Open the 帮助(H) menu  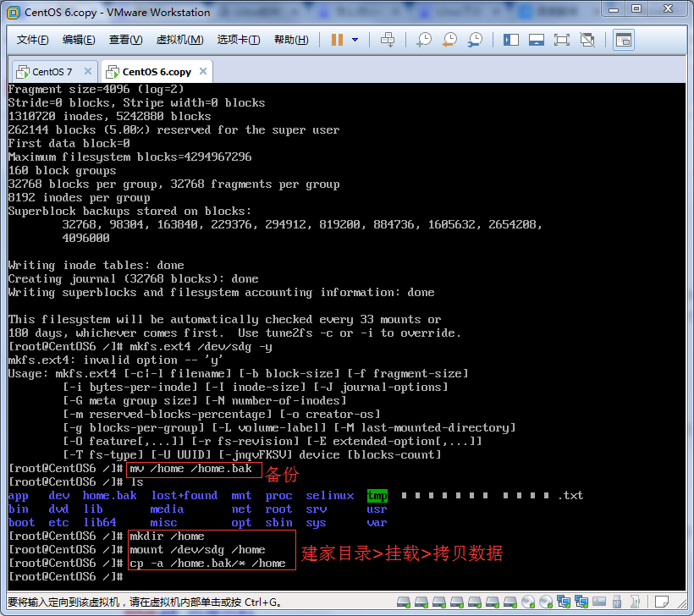tap(291, 40)
